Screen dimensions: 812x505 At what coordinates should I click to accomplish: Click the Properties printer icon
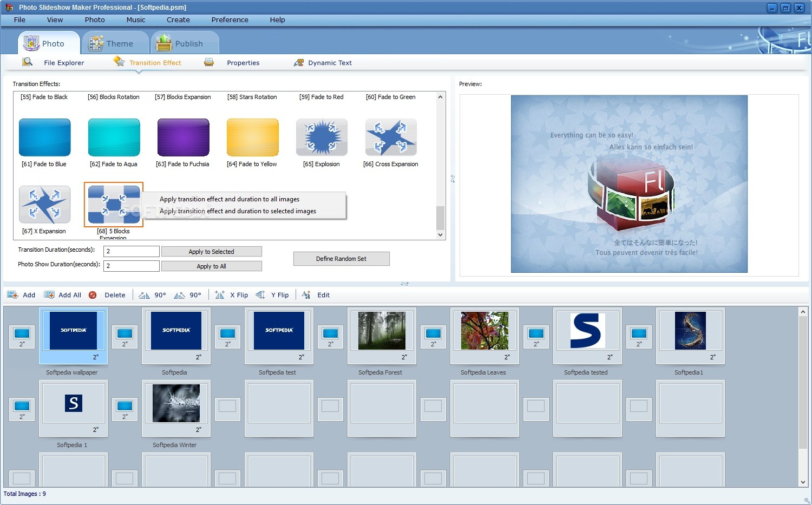point(209,62)
